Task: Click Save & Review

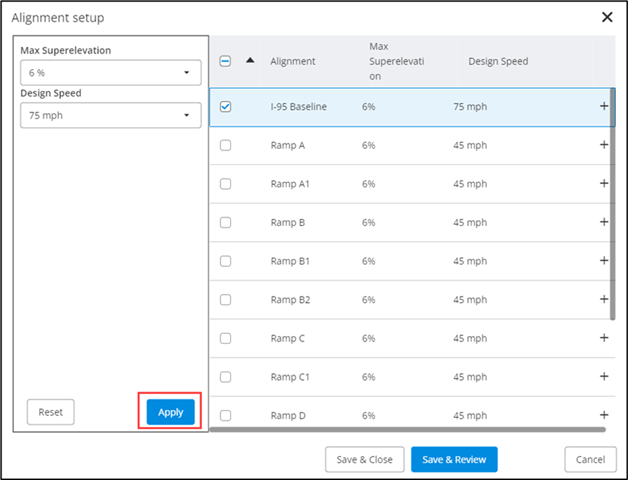Action: pyautogui.click(x=453, y=459)
